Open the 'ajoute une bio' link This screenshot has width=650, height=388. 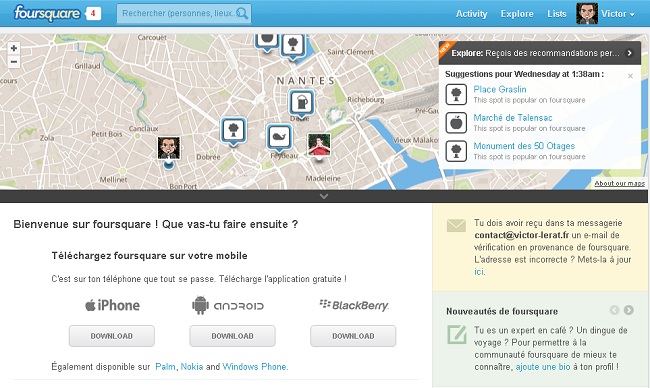point(543,366)
